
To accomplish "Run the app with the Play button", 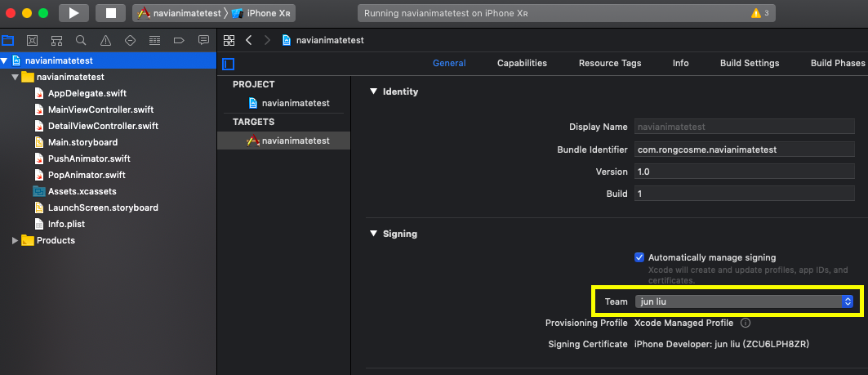I will pos(74,13).
